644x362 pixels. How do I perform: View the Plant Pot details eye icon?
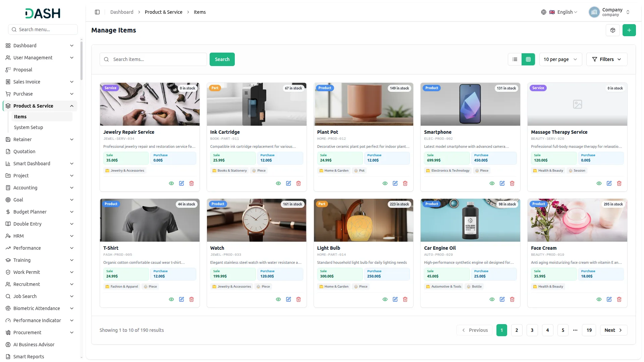pyautogui.click(x=385, y=183)
